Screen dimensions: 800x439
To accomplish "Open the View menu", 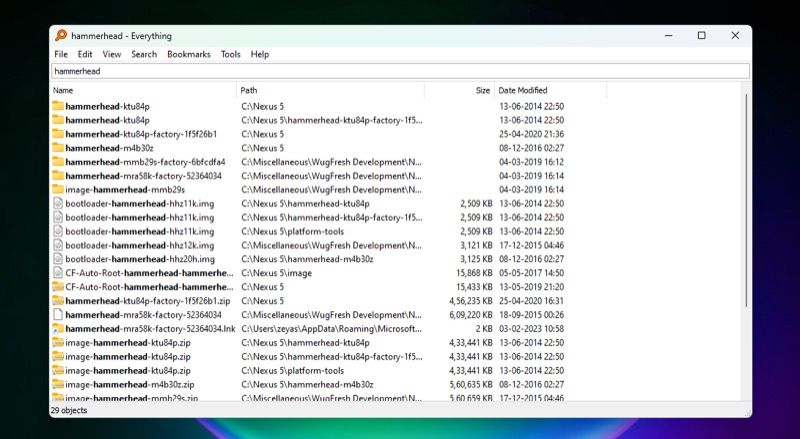I will (112, 54).
